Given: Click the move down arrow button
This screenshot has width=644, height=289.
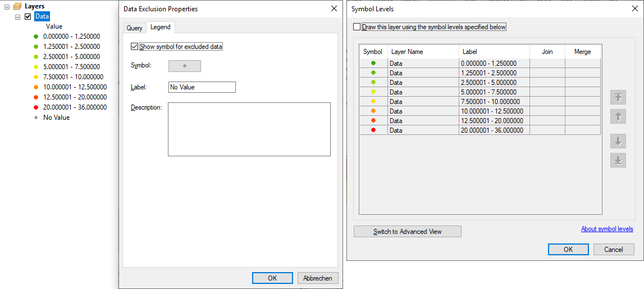Looking at the screenshot, I should (x=618, y=141).
